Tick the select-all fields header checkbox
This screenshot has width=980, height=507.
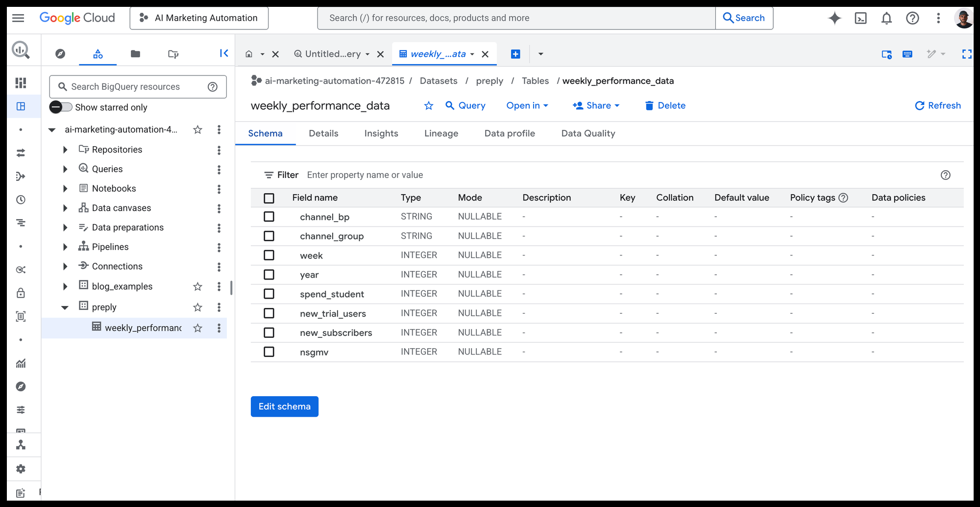click(x=269, y=198)
